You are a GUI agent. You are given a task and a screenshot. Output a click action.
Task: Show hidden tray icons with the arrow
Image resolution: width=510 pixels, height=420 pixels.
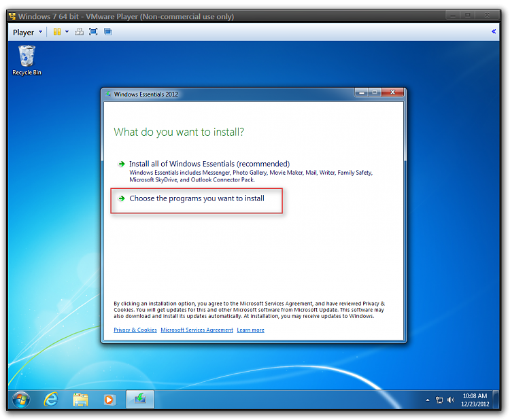428,400
